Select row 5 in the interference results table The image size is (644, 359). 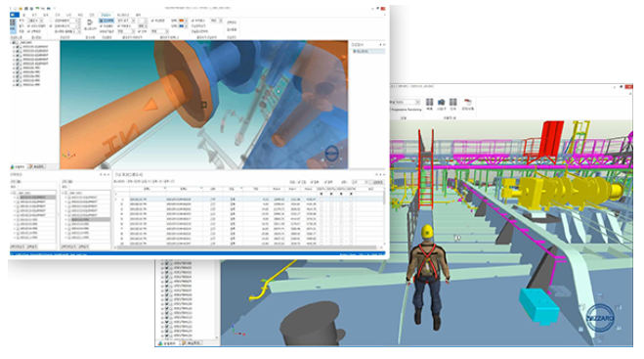tap(248, 219)
